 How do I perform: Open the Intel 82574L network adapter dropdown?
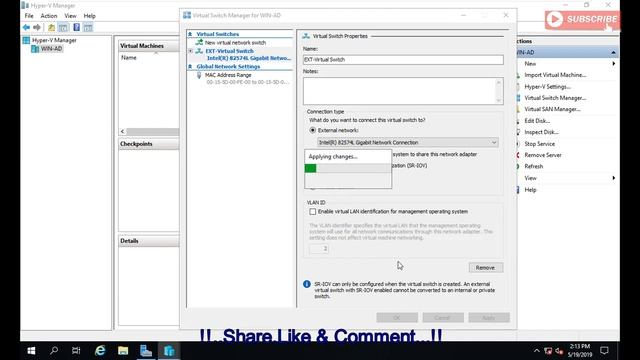[x=408, y=142]
